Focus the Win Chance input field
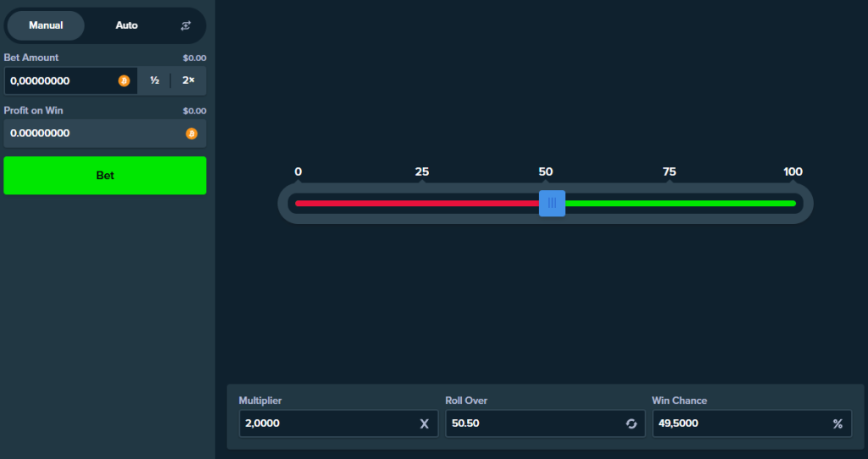 click(x=737, y=423)
